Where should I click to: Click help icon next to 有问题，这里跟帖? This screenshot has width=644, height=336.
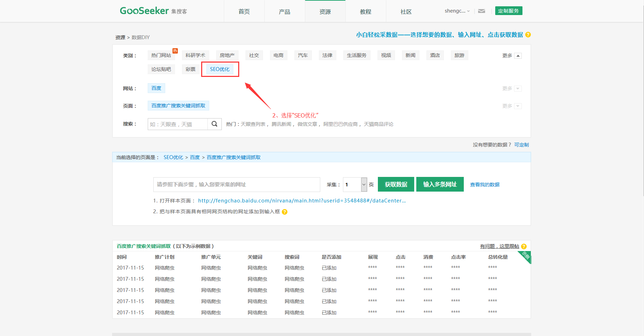pyautogui.click(x=524, y=246)
